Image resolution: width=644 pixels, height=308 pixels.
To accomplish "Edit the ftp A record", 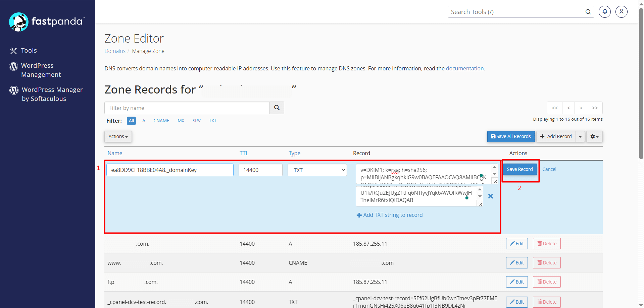I will 517,282.
